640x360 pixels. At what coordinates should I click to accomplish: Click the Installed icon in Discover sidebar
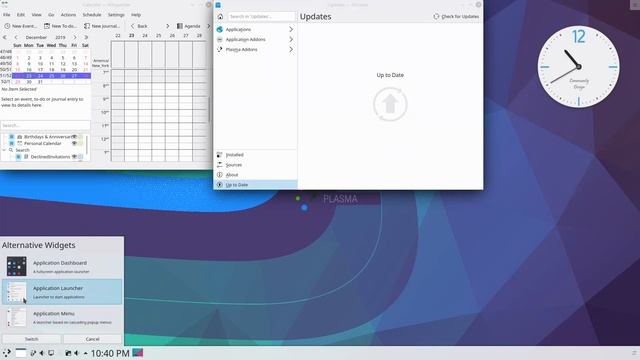tap(220, 155)
